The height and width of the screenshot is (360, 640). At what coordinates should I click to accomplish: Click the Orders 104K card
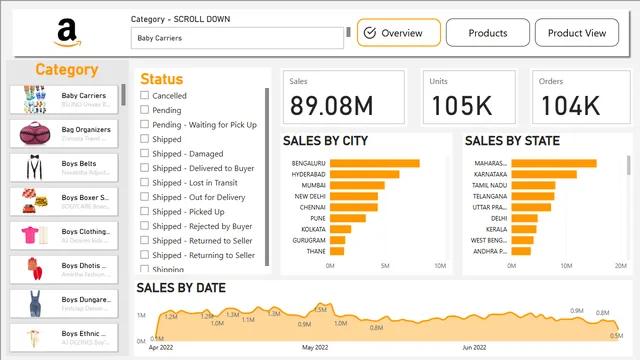click(x=581, y=97)
